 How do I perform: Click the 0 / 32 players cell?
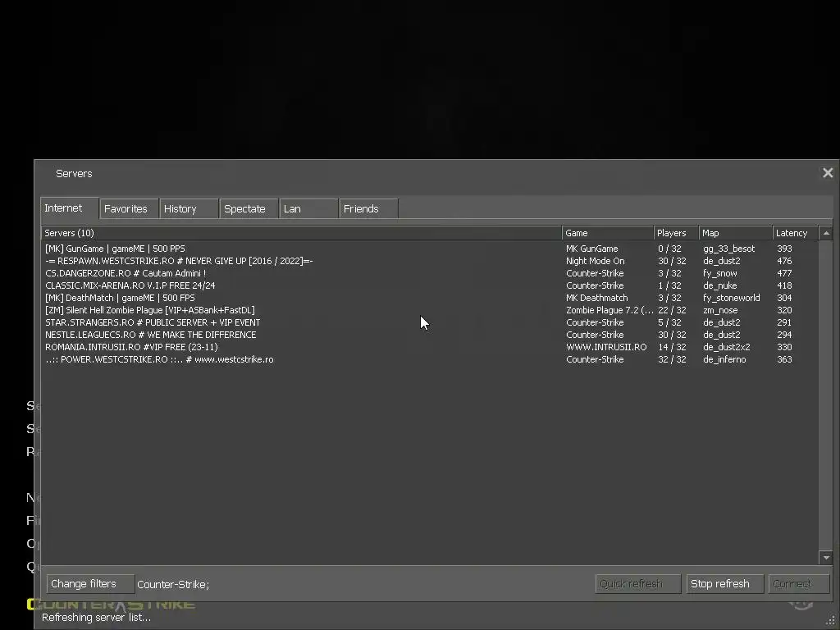(669, 249)
